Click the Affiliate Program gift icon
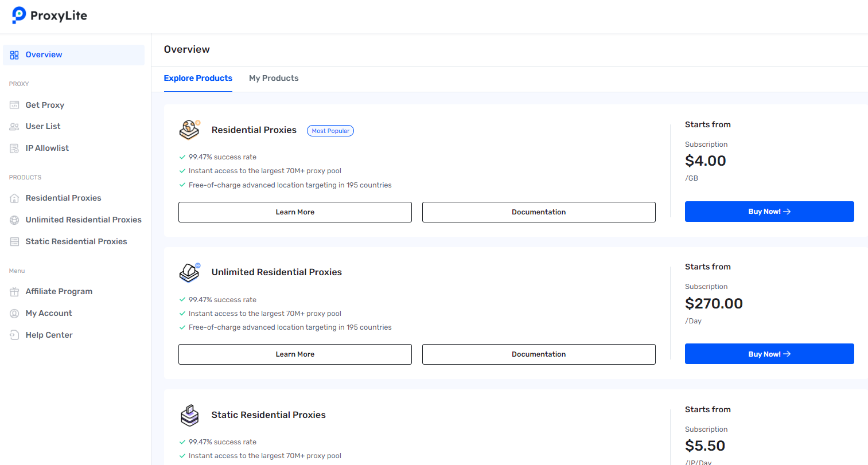 click(x=14, y=291)
